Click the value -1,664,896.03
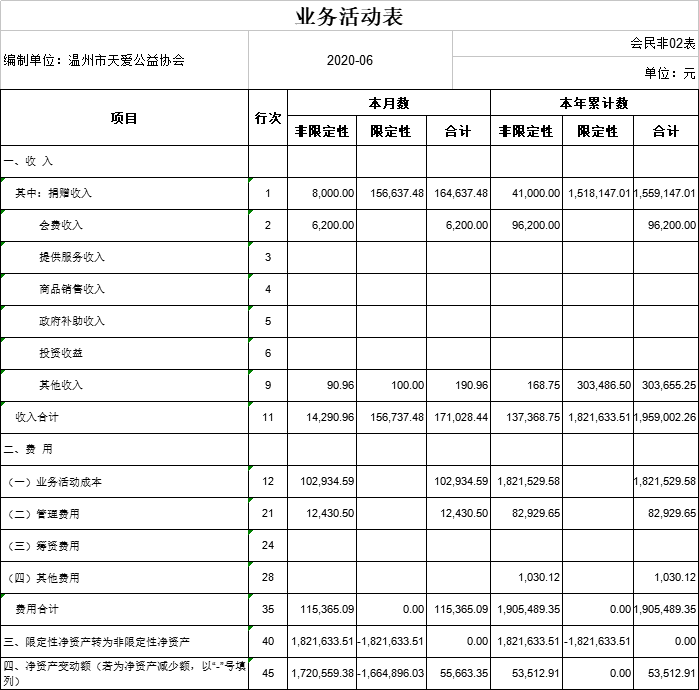Screen dimensions: 699x690 (x=391, y=674)
